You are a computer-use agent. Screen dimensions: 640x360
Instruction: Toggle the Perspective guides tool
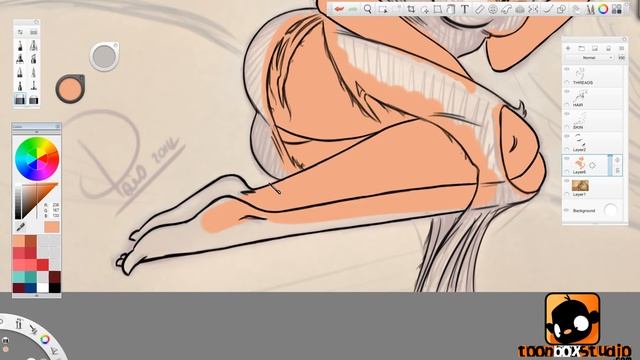pyautogui.click(x=520, y=9)
